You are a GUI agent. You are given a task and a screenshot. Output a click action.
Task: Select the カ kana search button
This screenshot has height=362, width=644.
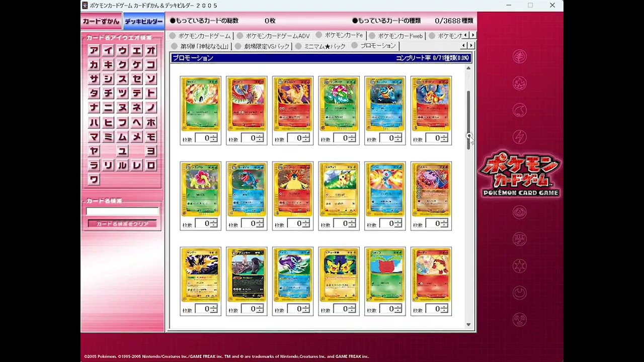pos(94,64)
